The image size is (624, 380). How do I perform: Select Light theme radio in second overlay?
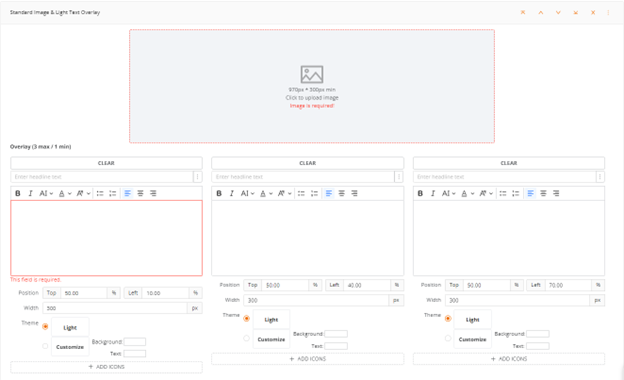[x=247, y=319]
